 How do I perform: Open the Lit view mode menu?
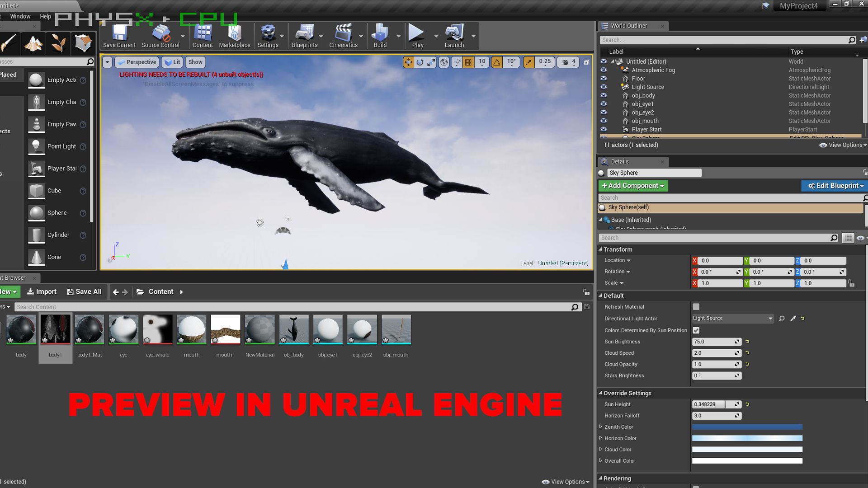172,62
